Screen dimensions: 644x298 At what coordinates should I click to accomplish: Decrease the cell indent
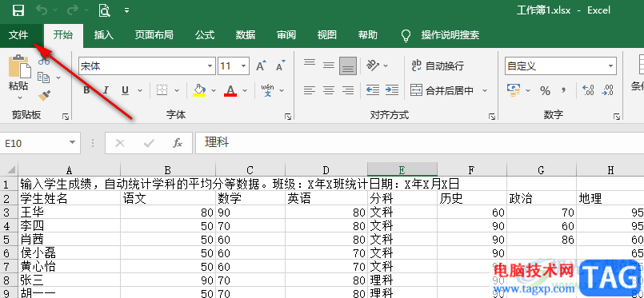[x=373, y=90]
